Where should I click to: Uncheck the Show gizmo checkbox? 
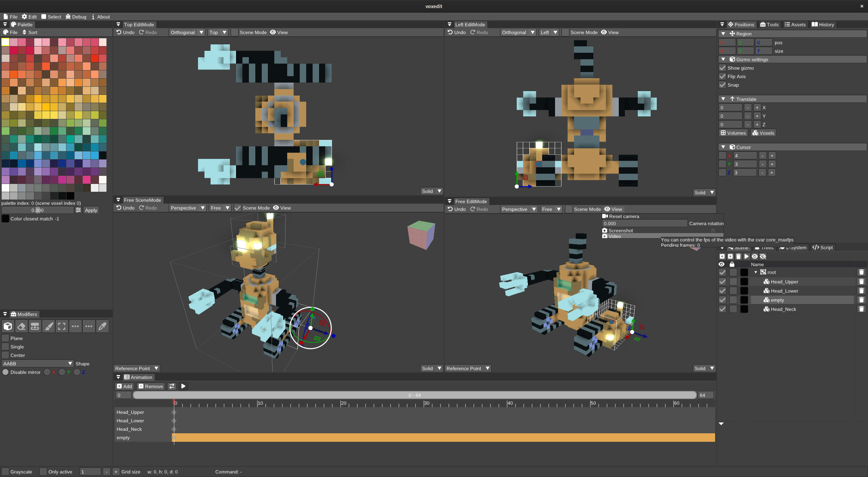(723, 68)
